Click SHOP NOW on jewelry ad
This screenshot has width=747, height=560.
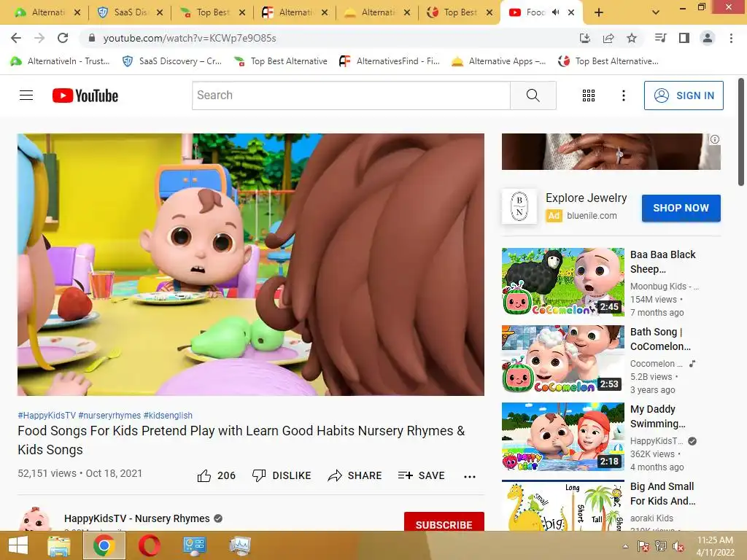pos(681,208)
